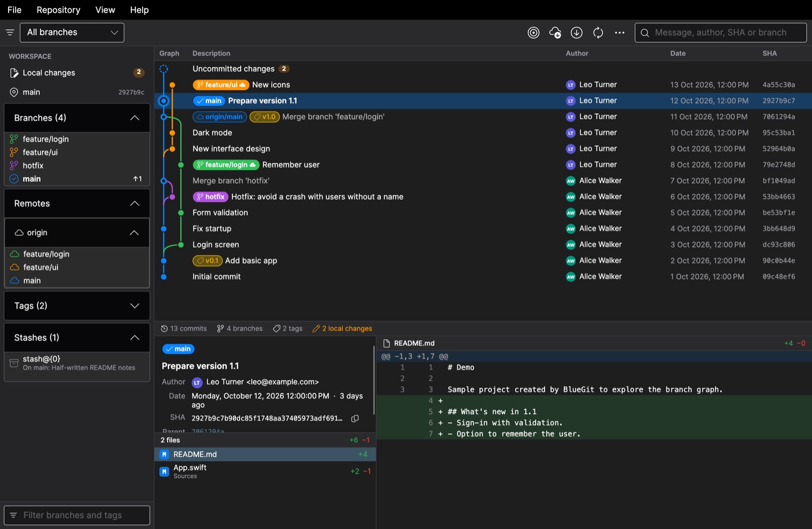Click the v0.1 tag badge on Add basic app
The width and height of the screenshot is (812, 529).
coord(208,260)
